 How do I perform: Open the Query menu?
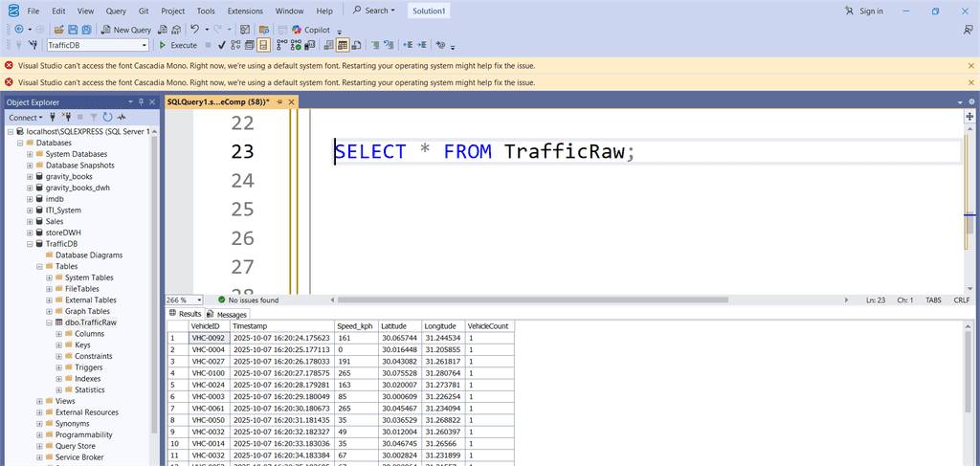(116, 11)
